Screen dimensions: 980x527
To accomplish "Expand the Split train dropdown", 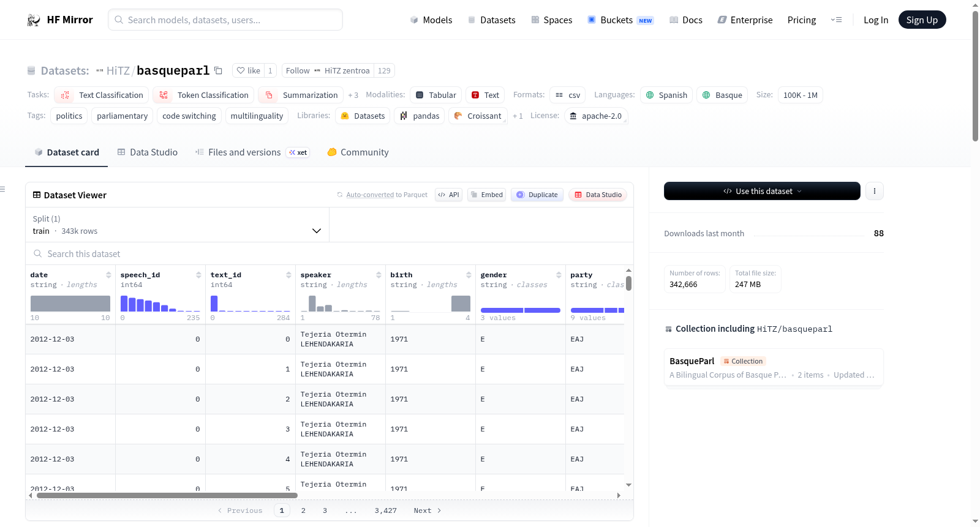I will point(177,225).
